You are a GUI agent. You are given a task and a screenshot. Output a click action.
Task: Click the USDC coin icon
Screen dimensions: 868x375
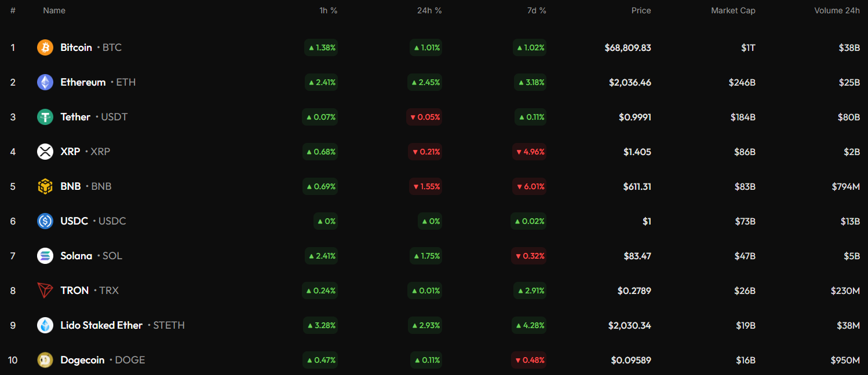(x=45, y=221)
